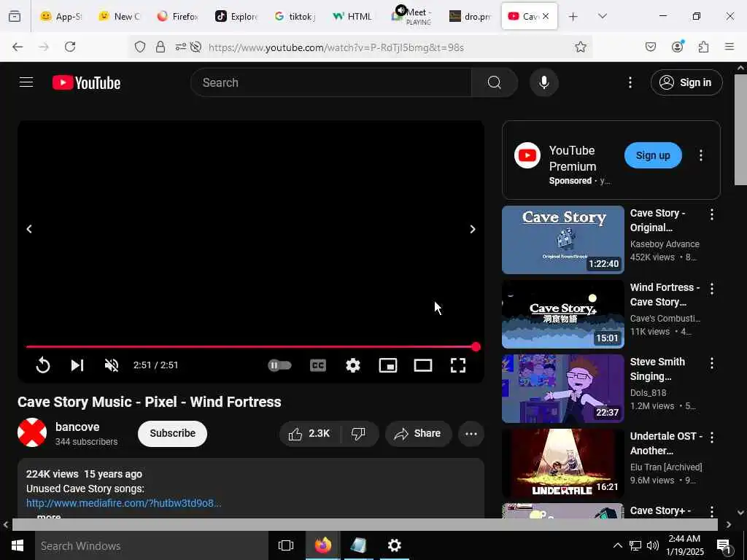Screen dimensions: 747x560
Task: Click the video progress bar
Action: pos(251,346)
